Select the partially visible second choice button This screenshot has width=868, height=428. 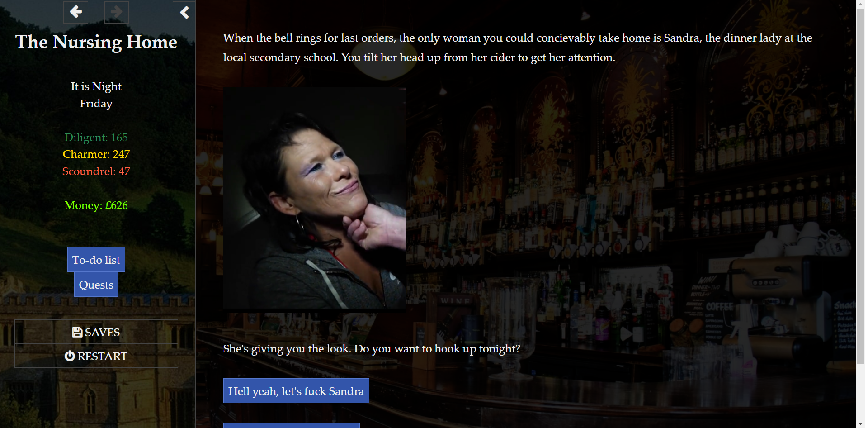click(292, 426)
